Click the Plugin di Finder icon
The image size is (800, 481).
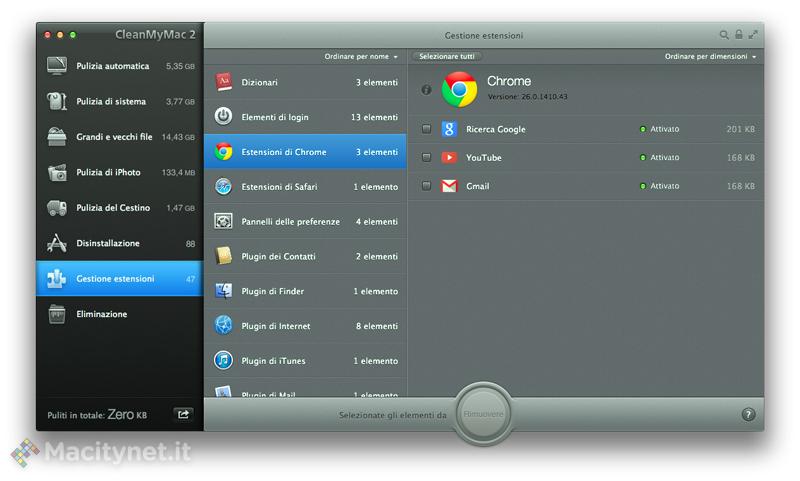[x=223, y=291]
